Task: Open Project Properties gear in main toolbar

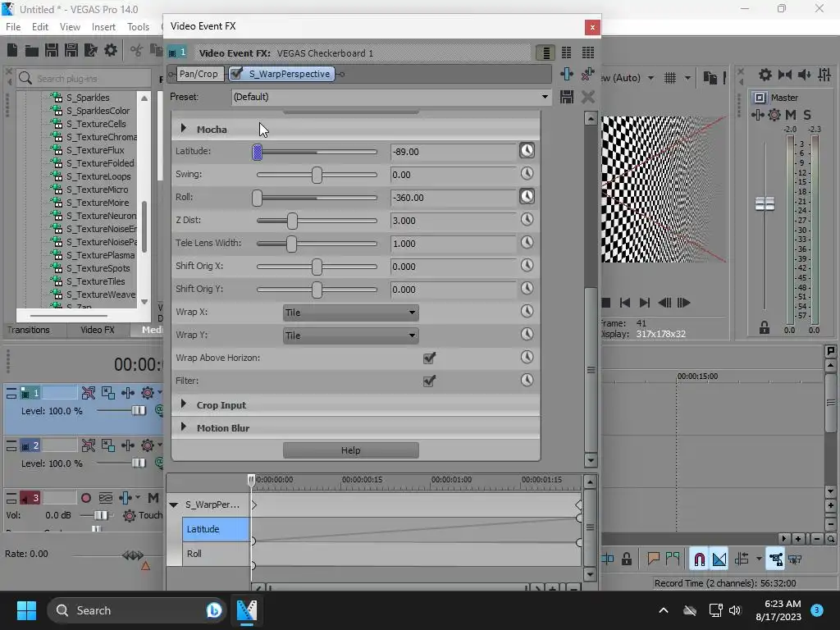Action: [111, 50]
